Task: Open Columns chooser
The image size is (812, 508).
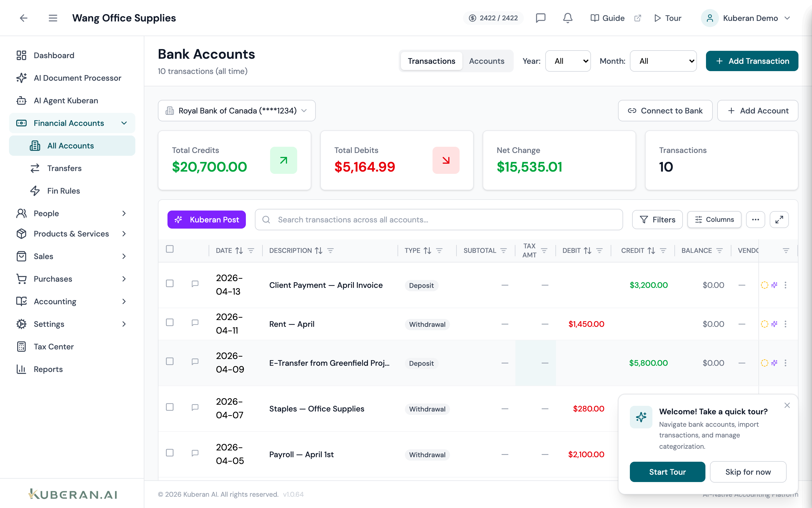Action: (x=714, y=219)
